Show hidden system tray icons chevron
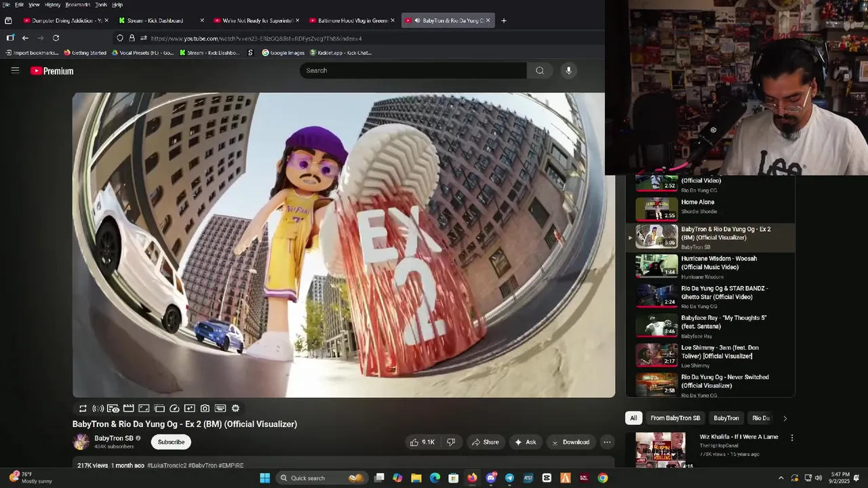Image resolution: width=868 pixels, height=488 pixels. point(781,478)
